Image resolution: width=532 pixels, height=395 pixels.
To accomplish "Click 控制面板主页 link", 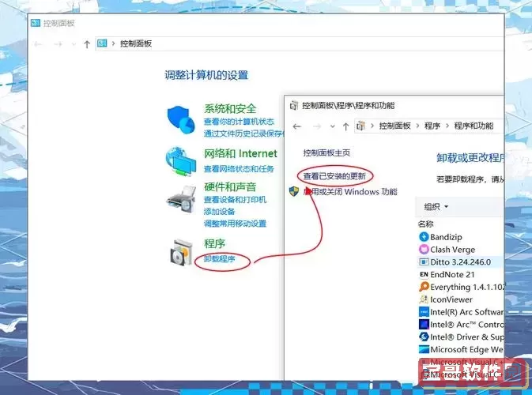I will (326, 153).
